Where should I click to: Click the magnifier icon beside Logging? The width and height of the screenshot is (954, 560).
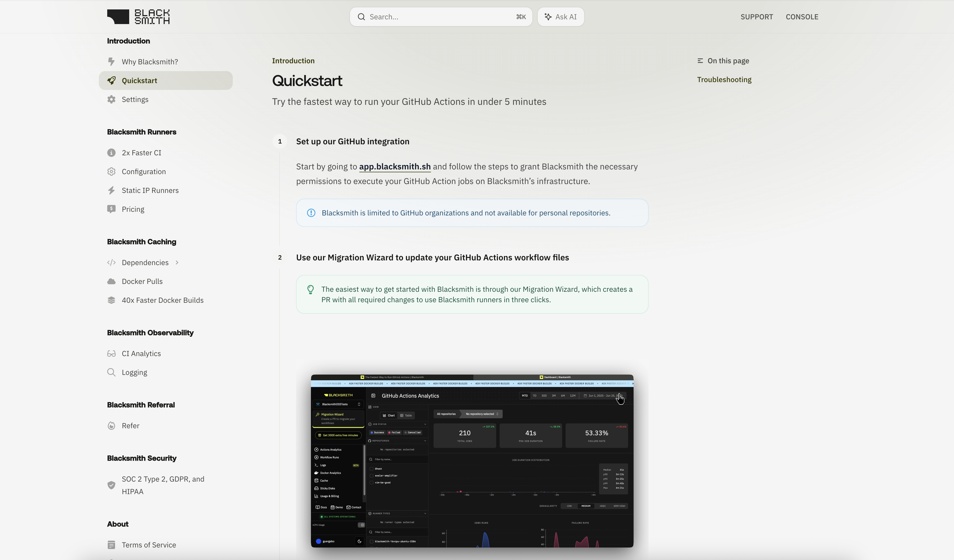pyautogui.click(x=111, y=372)
